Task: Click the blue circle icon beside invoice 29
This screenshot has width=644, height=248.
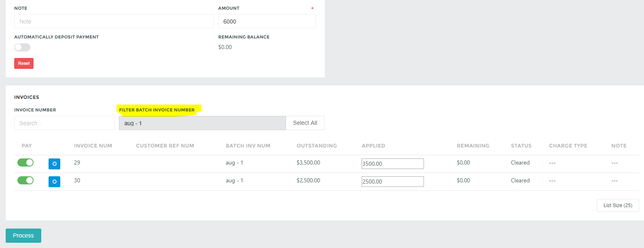Action: tap(54, 164)
